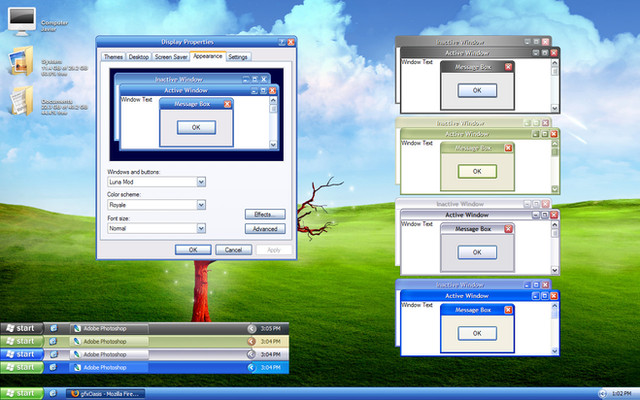Click the 3:05 PM clock on dark taskbar
The image size is (640, 400).
click(271, 329)
